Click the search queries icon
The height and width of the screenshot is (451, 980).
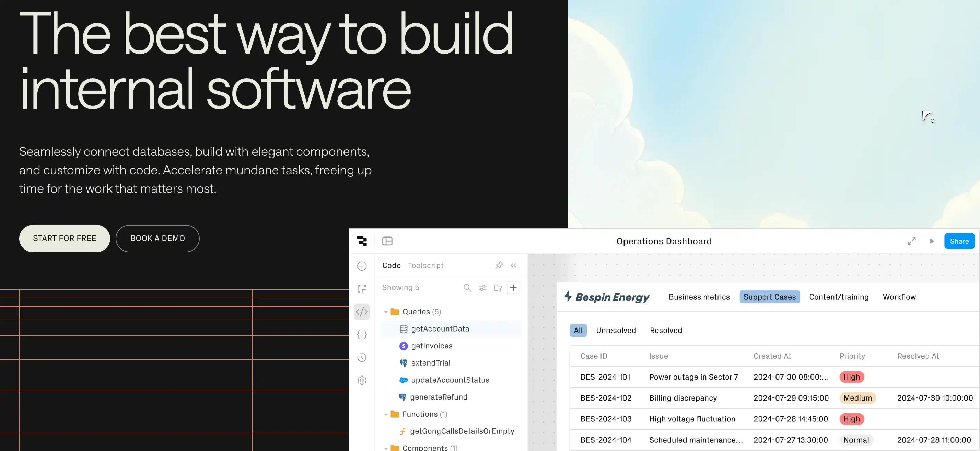pyautogui.click(x=467, y=287)
